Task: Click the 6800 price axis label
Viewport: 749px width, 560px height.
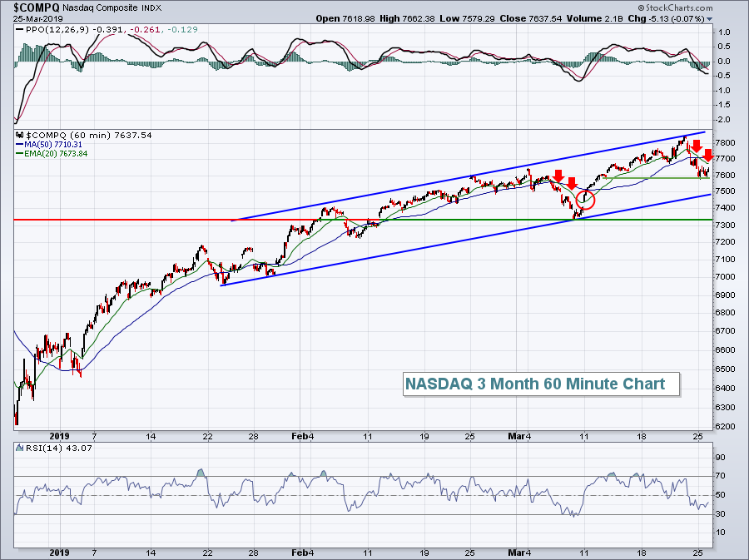Action: 725,313
